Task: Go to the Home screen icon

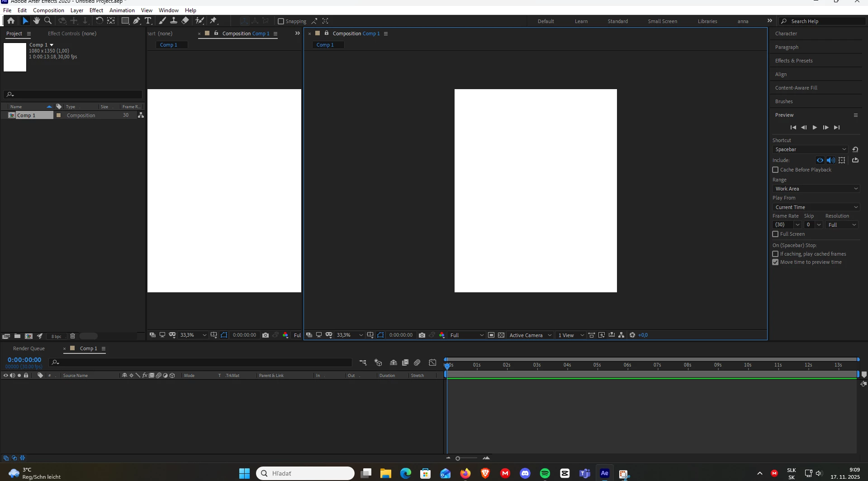Action: (x=11, y=21)
